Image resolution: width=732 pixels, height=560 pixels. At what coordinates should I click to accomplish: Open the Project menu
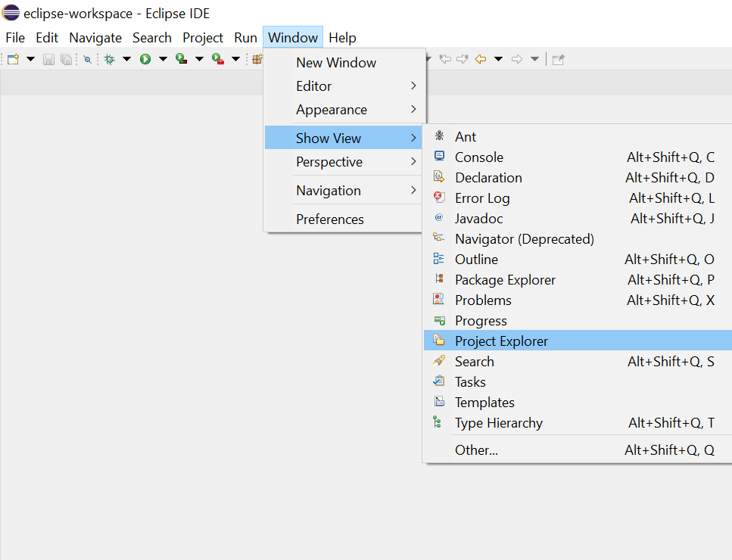tap(203, 38)
